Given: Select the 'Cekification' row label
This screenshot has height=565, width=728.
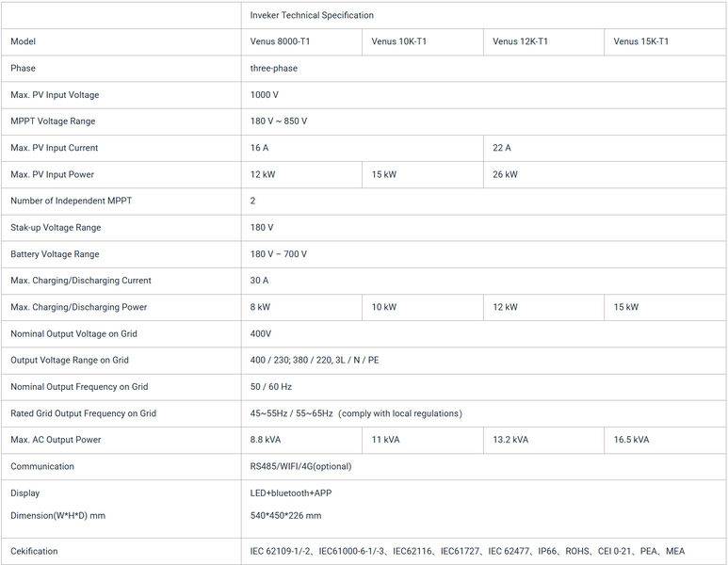Looking at the screenshot, I should (x=34, y=552).
